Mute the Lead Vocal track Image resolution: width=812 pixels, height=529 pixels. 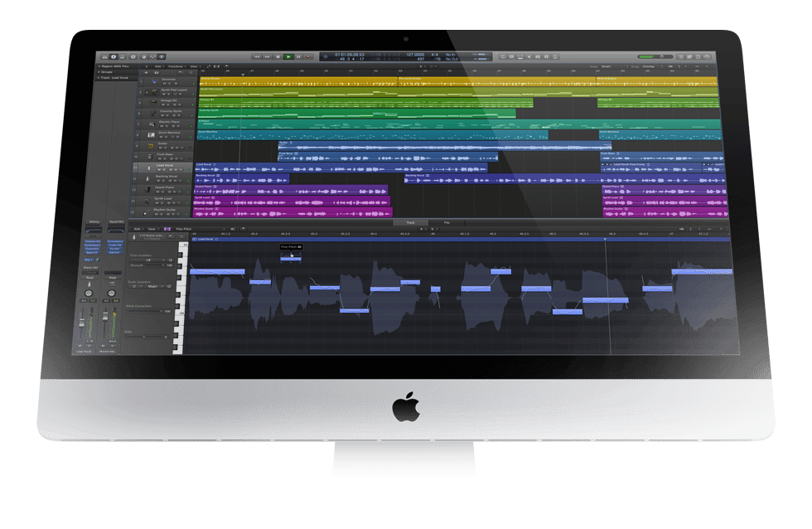157,168
